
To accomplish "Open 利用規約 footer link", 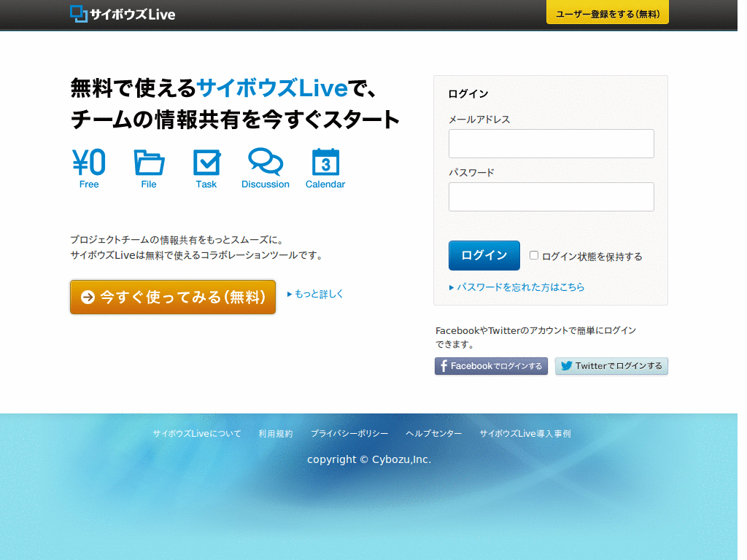I will (x=275, y=434).
